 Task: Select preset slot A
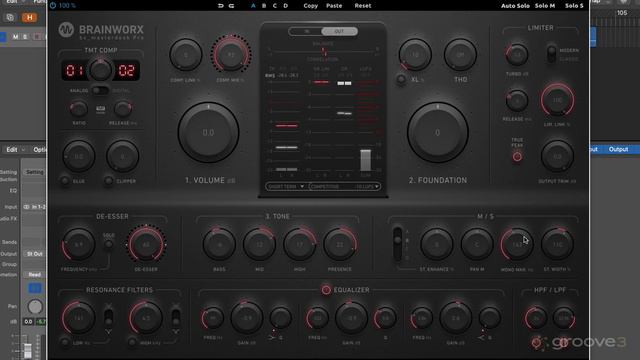[x=253, y=6]
